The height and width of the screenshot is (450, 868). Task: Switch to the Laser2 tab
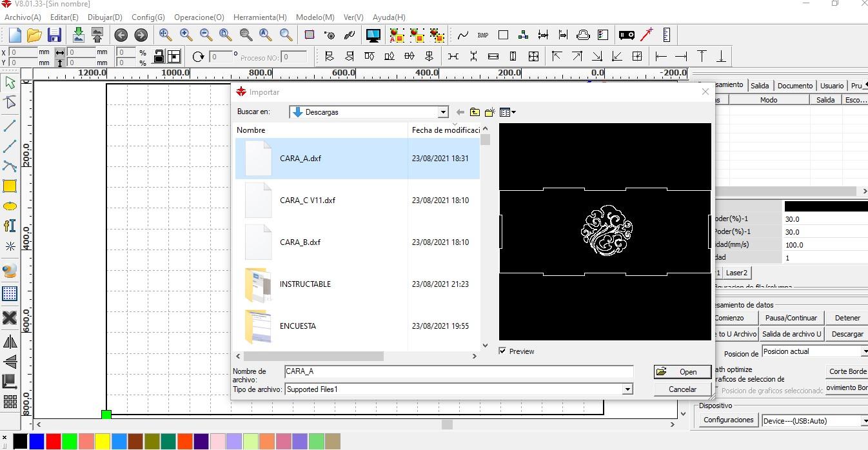point(736,273)
